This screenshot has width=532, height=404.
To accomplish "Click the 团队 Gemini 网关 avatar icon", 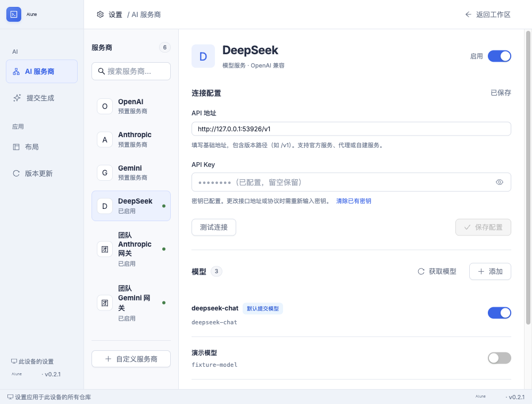I will click(x=105, y=302).
